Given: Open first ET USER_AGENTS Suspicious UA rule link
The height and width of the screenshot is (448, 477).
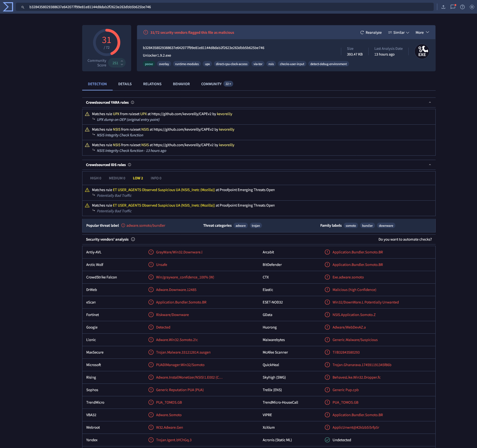Looking at the screenshot, I should (164, 190).
